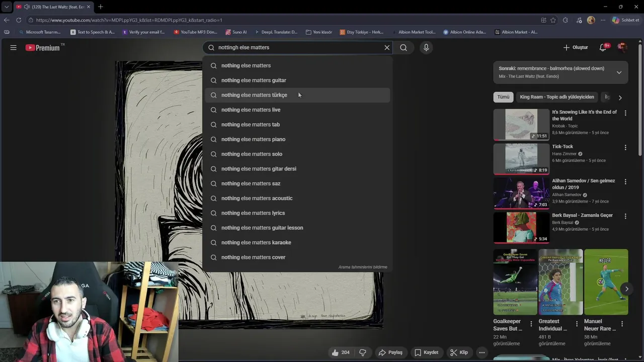The width and height of the screenshot is (644, 362).
Task: Open the YouTube hamburger guide menu
Action: (x=14, y=47)
